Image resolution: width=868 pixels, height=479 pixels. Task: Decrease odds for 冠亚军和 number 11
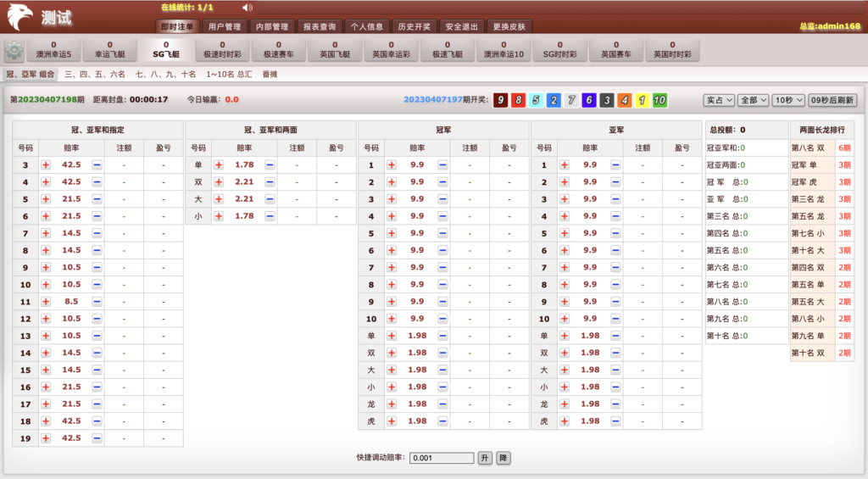[x=97, y=301]
